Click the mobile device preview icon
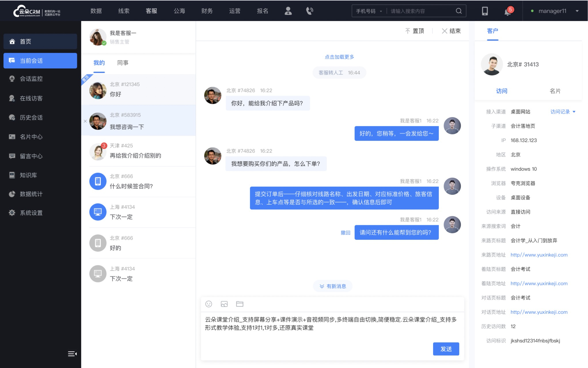Viewport: 588px width, 368px height. point(485,11)
